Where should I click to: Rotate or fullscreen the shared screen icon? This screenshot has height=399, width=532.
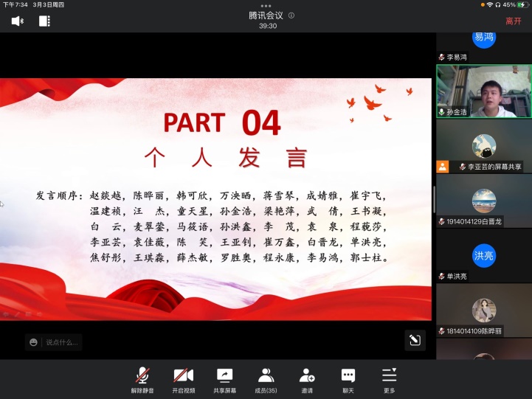[415, 340]
